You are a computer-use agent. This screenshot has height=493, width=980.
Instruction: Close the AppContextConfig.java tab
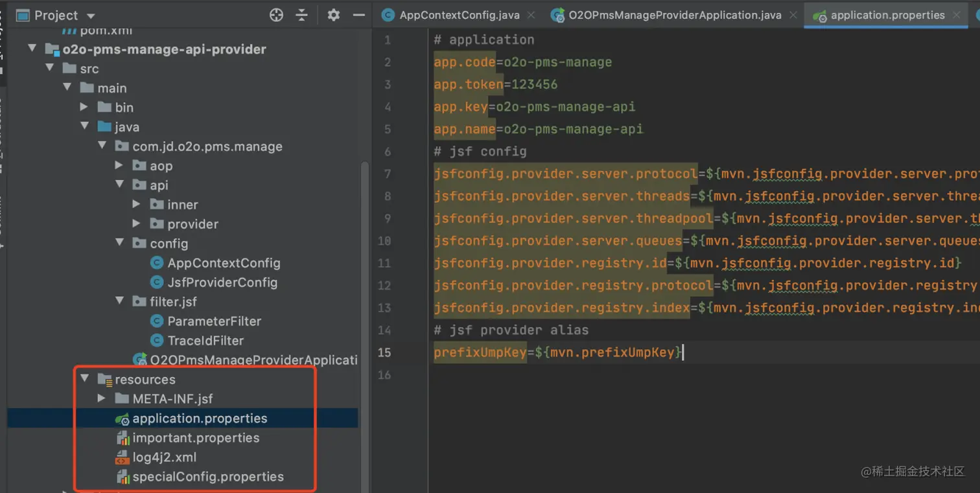pos(531,15)
